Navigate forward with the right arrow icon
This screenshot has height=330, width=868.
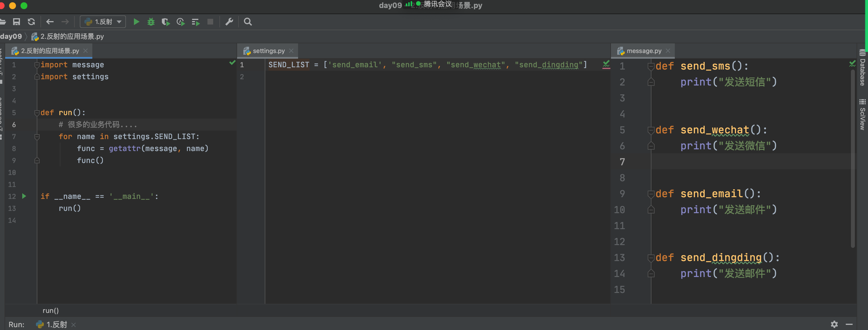(65, 22)
